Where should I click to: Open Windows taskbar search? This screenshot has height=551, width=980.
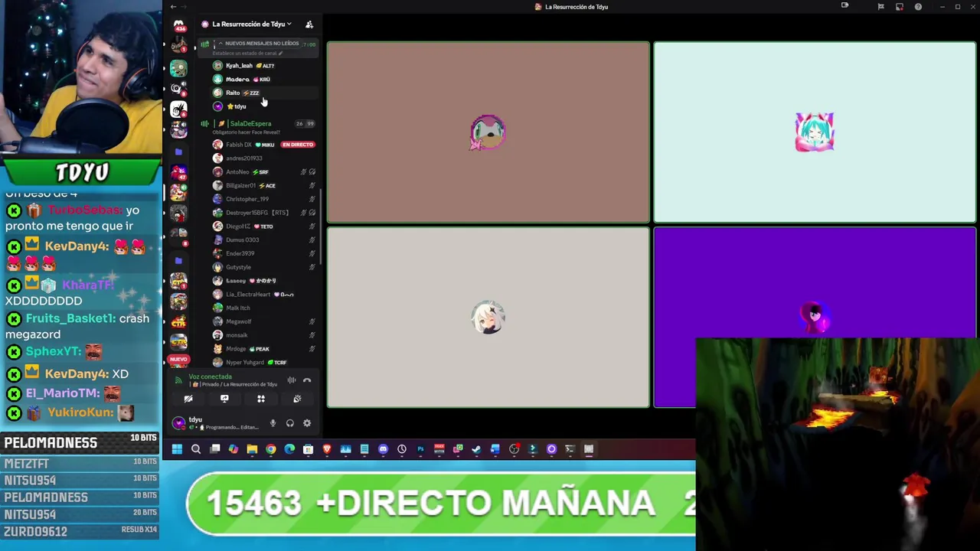(196, 449)
